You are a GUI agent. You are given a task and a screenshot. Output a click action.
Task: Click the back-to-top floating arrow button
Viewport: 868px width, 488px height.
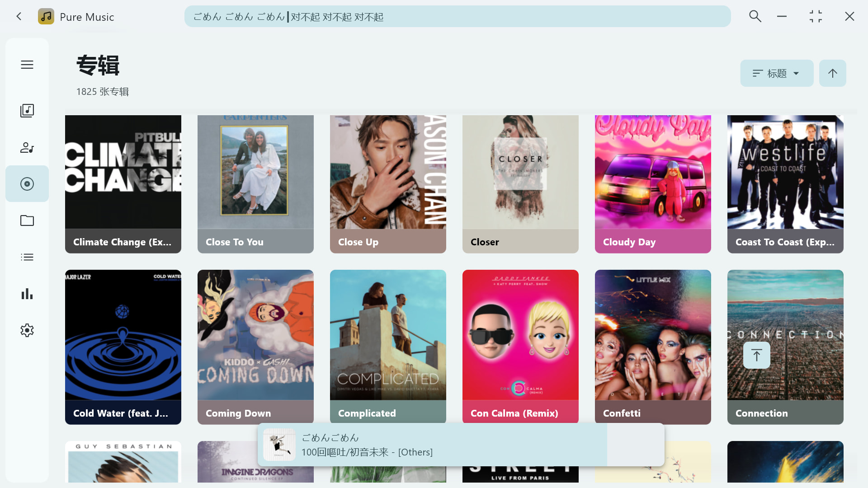point(757,355)
